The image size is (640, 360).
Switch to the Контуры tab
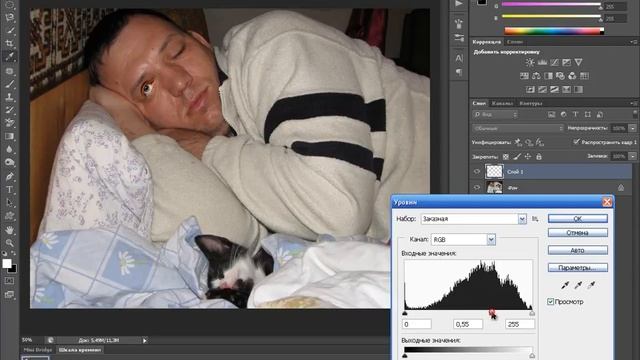530,103
